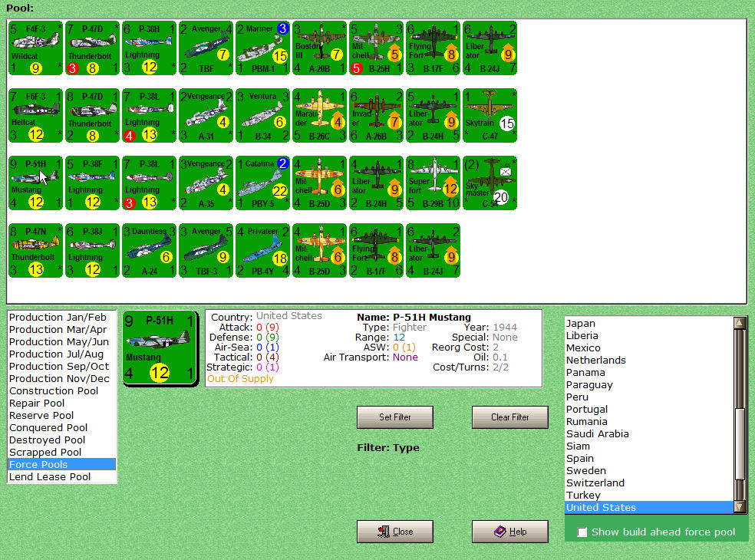Click the Liberator B-24J in first row
755x560 pixels.
[490, 48]
